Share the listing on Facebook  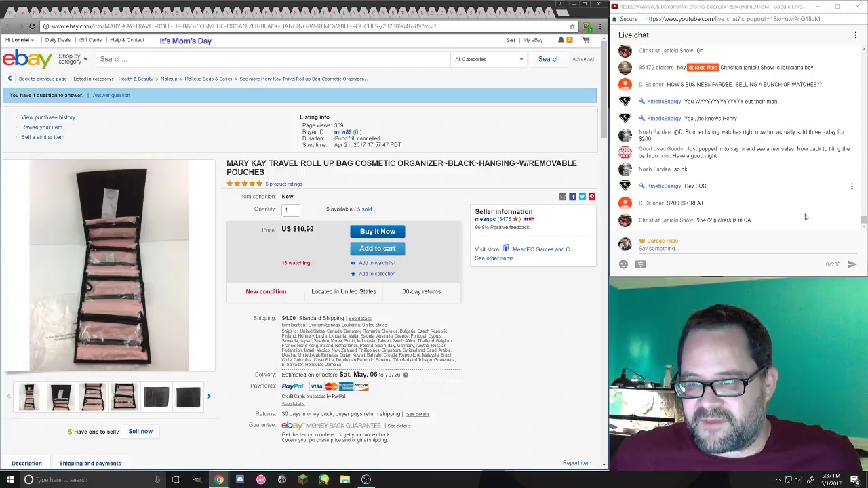572,197
